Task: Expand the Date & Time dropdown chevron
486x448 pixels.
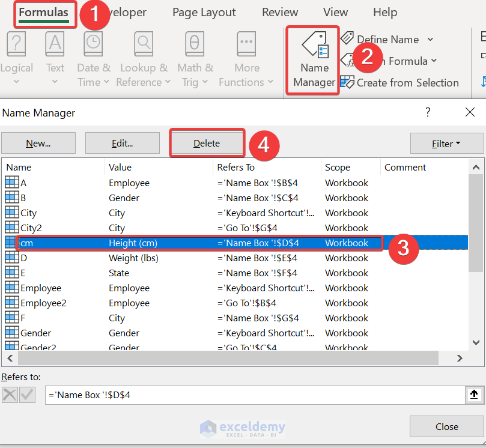Action: (x=106, y=82)
